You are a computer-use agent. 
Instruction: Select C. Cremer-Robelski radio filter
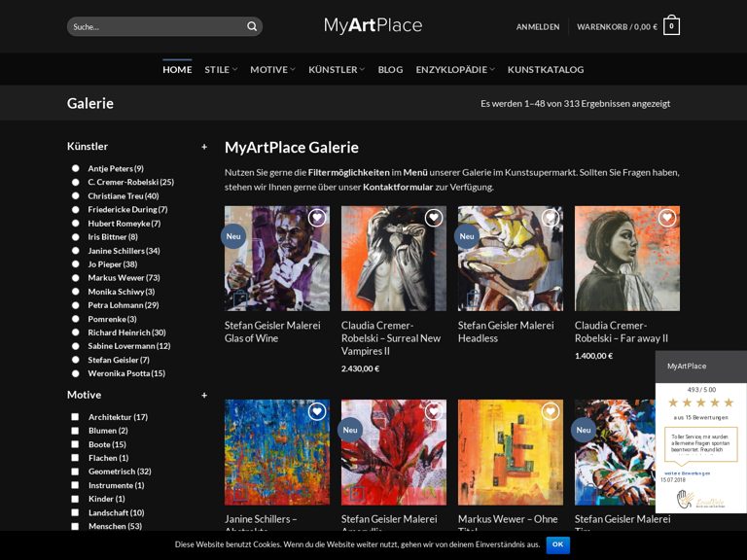75,182
